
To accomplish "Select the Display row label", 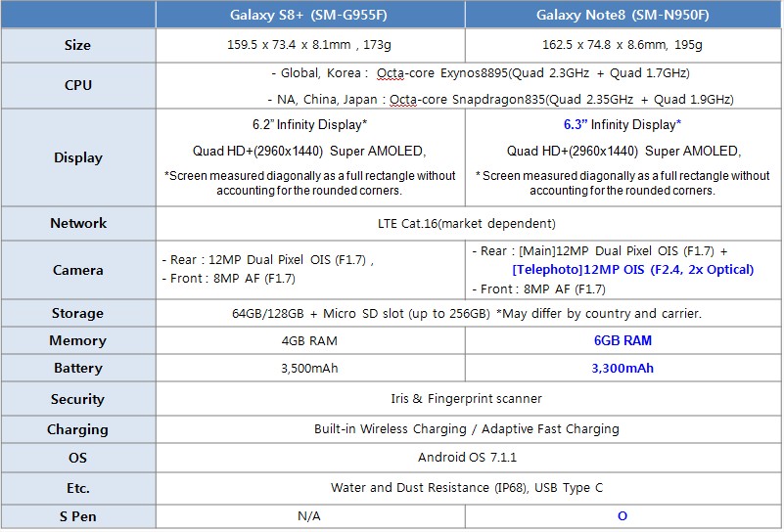I will (x=78, y=157).
